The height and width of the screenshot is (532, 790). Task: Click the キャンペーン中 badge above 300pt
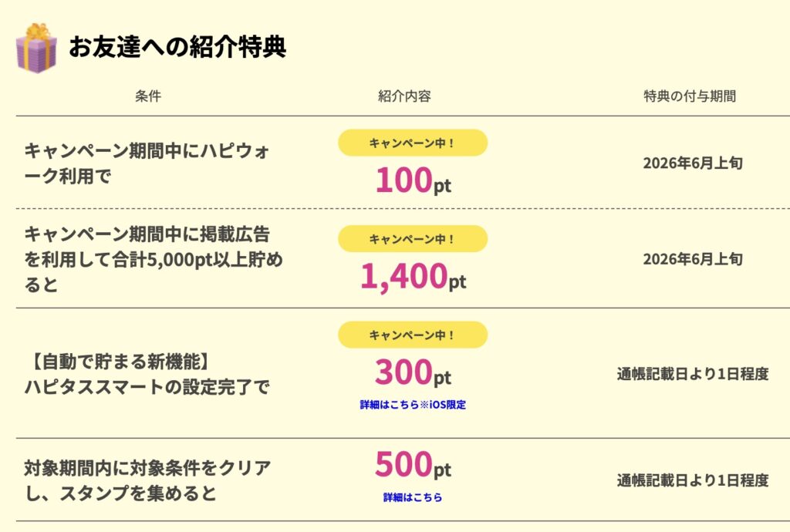click(x=413, y=335)
